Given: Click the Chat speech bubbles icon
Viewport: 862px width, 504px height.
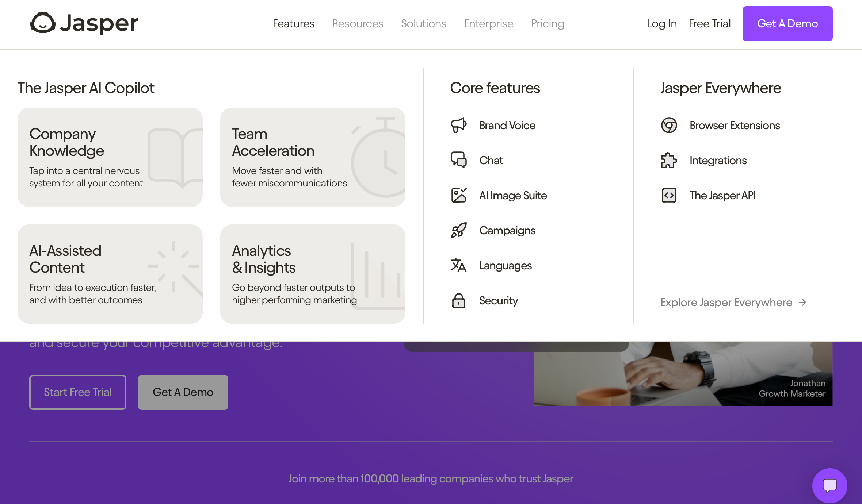Looking at the screenshot, I should 458,160.
